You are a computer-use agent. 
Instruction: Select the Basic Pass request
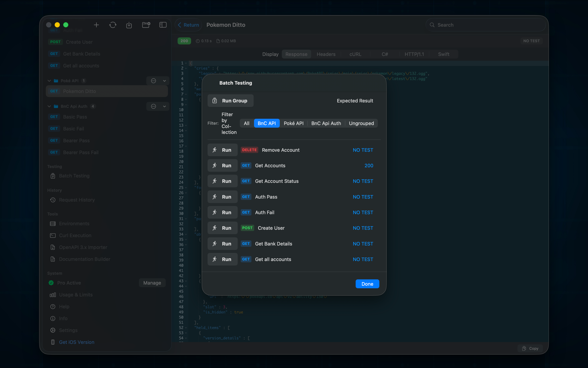coord(107,117)
